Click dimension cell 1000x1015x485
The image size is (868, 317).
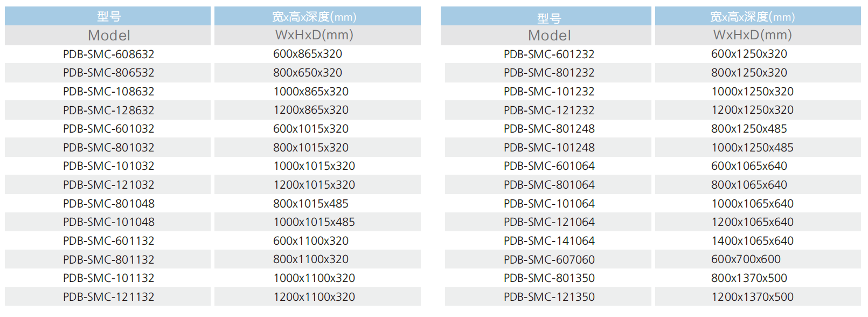pyautogui.click(x=317, y=222)
